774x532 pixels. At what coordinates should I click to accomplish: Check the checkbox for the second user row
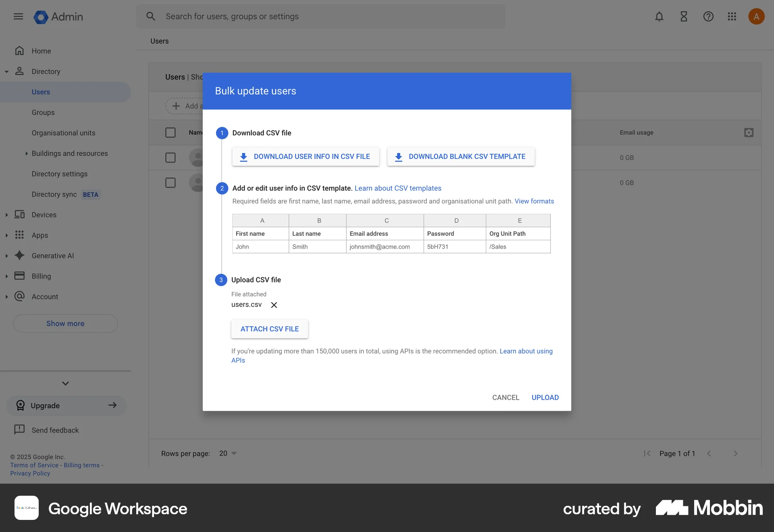[170, 183]
